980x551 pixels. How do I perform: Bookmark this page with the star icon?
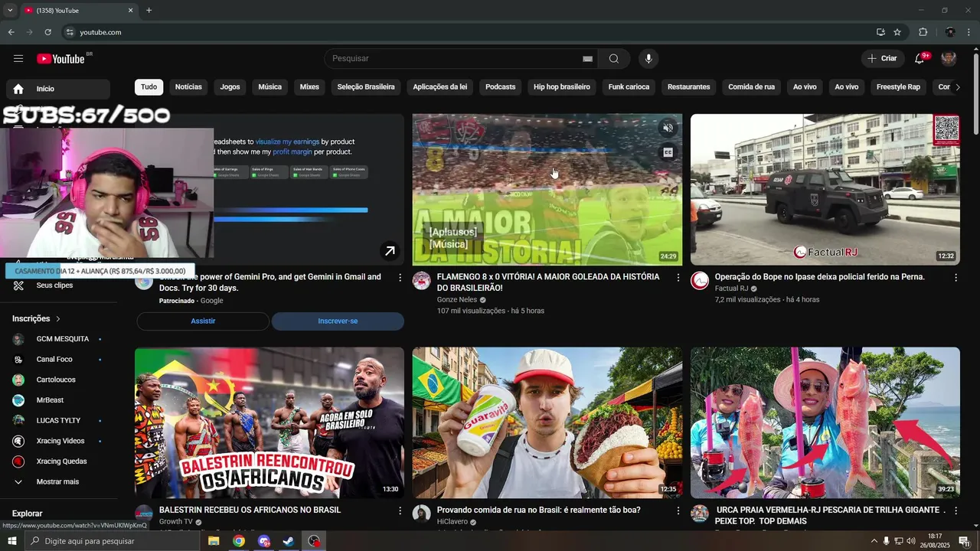(x=897, y=32)
